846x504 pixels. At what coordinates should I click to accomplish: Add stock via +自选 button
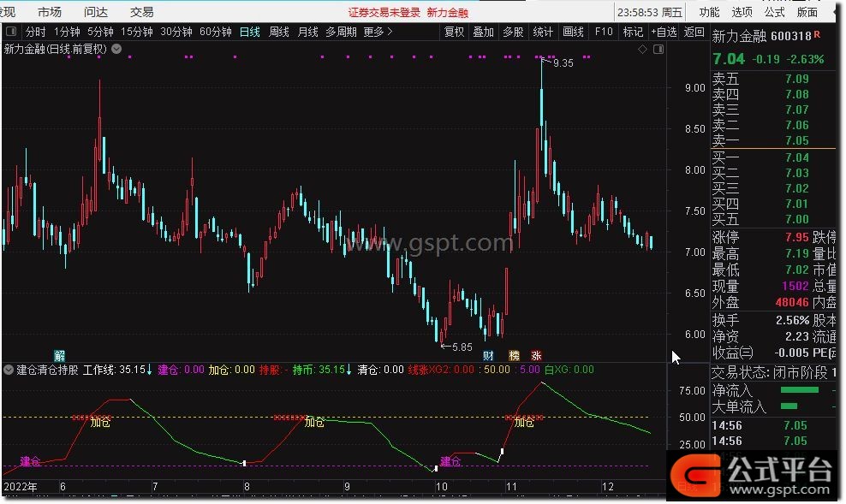tap(664, 32)
